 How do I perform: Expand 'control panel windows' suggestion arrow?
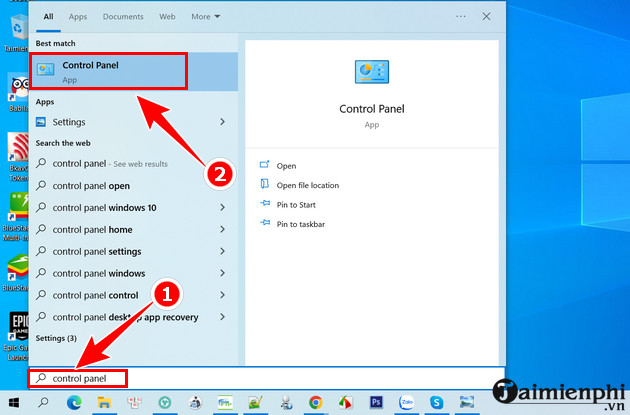pos(222,273)
